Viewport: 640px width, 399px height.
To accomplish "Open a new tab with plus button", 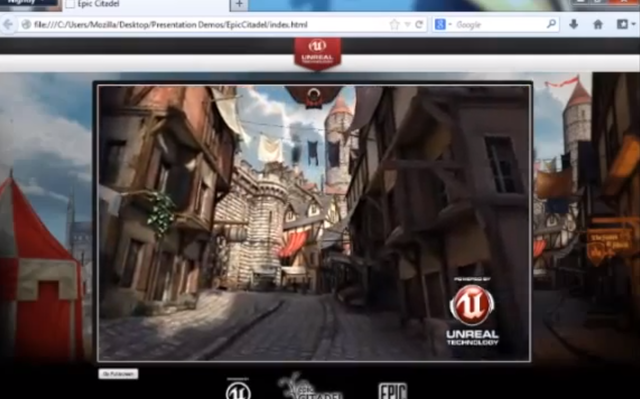I will click(239, 4).
